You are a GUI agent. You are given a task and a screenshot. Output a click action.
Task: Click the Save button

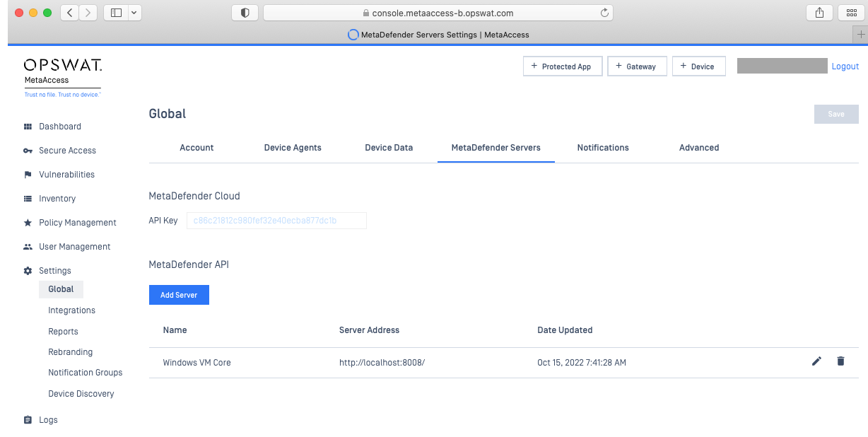point(836,114)
